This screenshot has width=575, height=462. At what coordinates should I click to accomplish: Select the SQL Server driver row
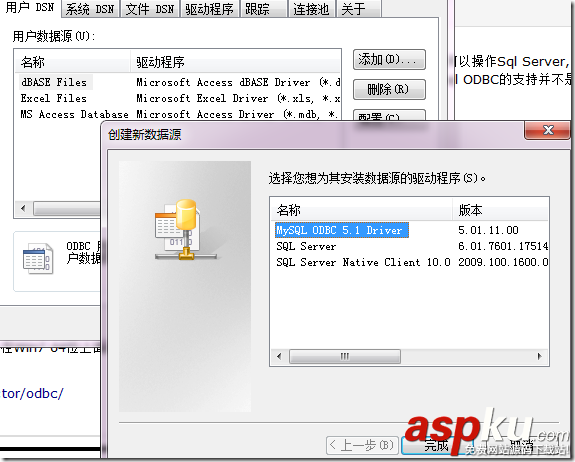tap(306, 246)
